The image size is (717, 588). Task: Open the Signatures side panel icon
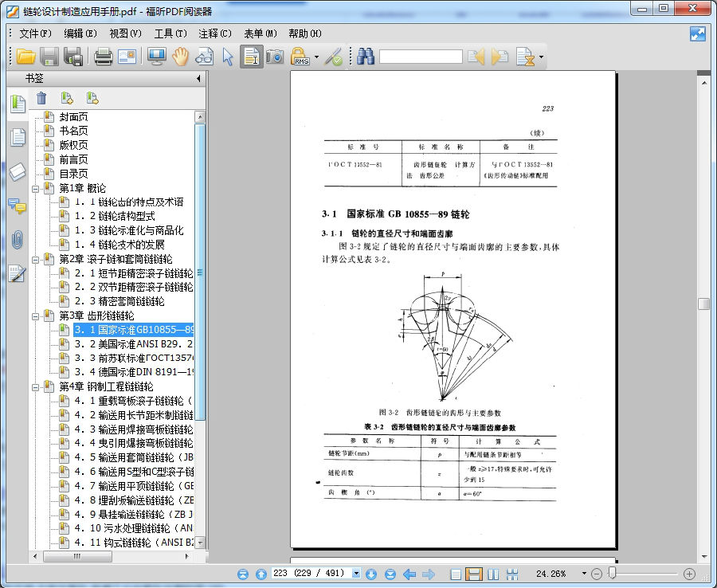18,274
